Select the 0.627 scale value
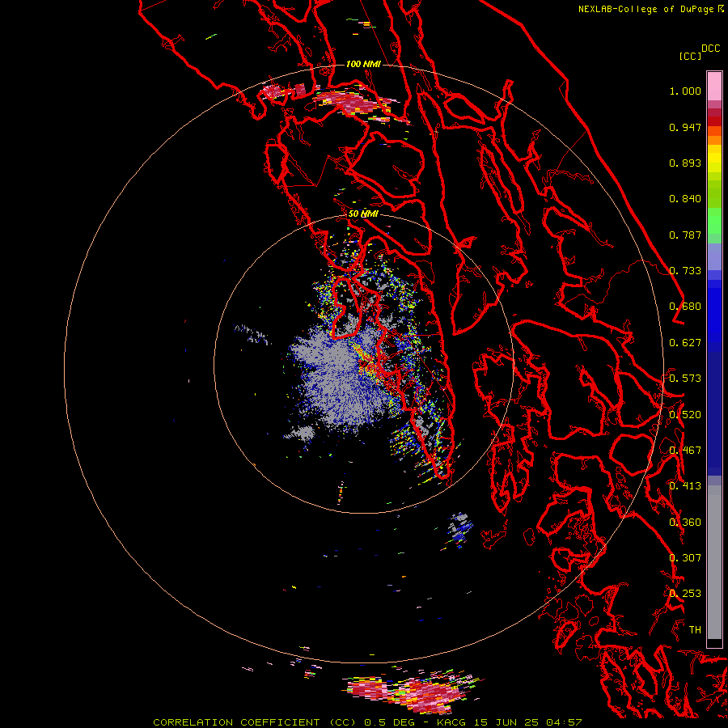This screenshot has height=728, width=728. [685, 343]
